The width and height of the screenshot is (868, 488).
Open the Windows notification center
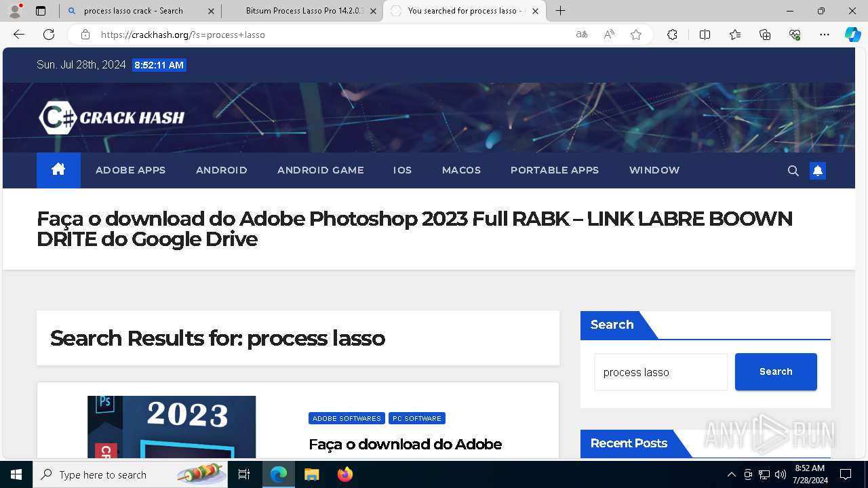[x=846, y=474]
